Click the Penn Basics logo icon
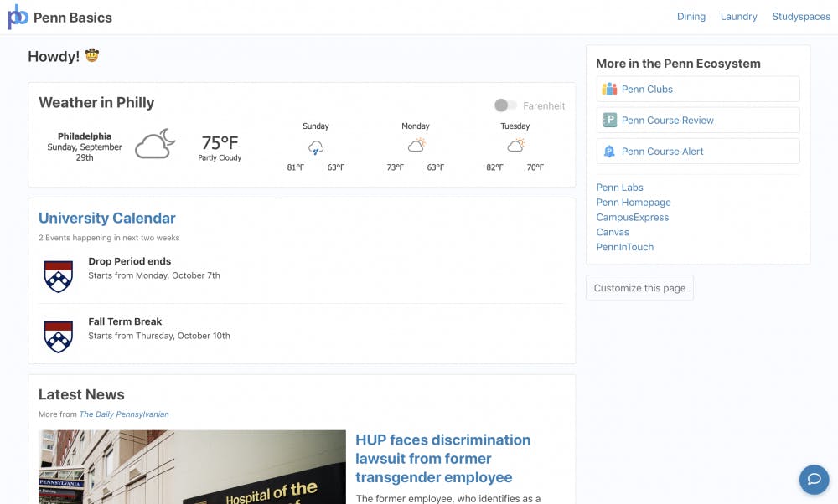Screen dimensions: 838x504 (x=18, y=17)
